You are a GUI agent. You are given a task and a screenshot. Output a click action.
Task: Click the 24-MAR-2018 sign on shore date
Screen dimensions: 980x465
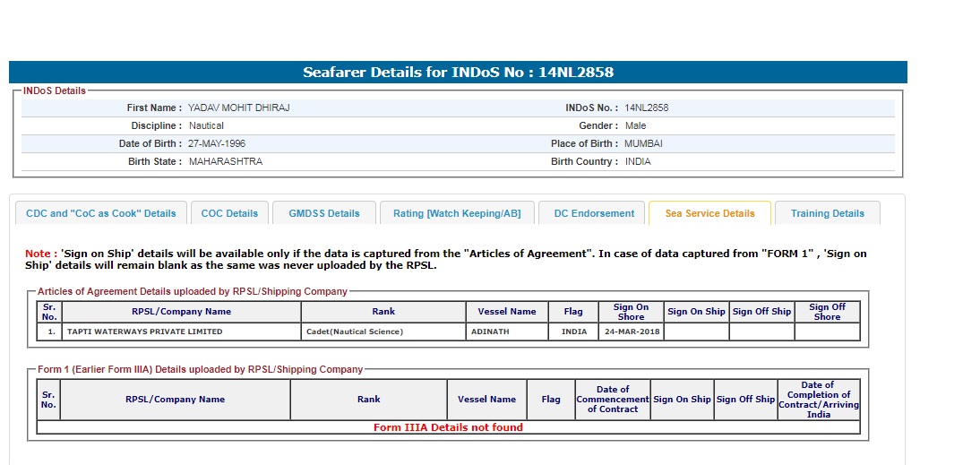[630, 332]
